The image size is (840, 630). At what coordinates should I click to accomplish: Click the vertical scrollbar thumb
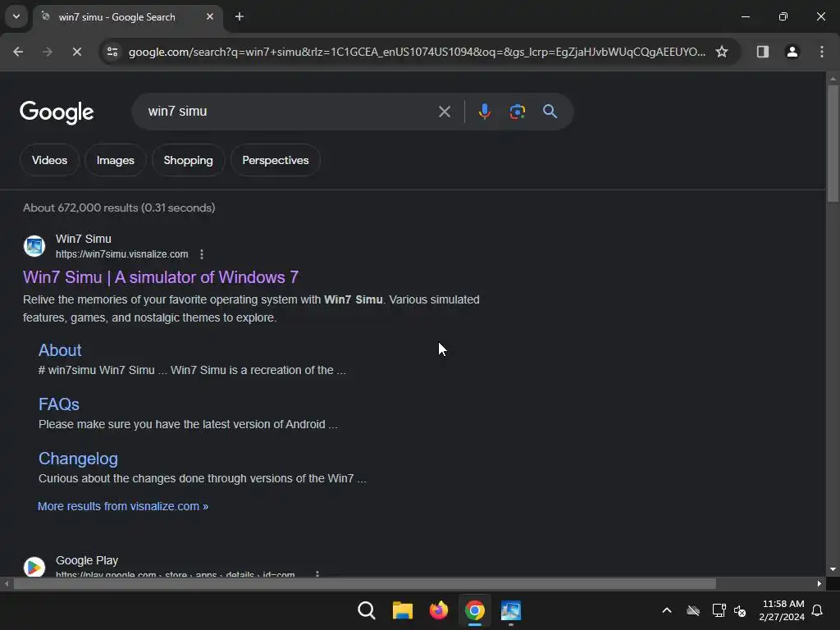(x=833, y=143)
